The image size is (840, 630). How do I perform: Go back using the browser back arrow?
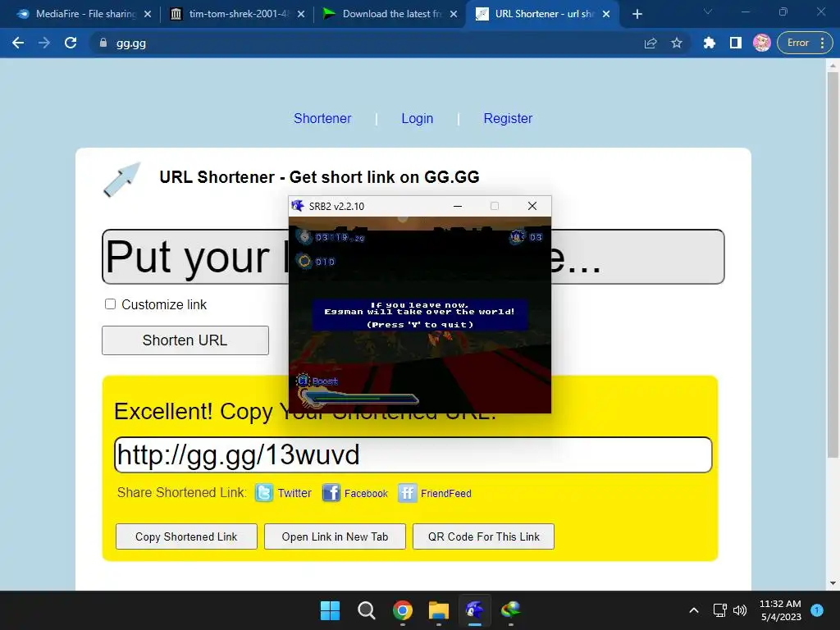(18, 43)
